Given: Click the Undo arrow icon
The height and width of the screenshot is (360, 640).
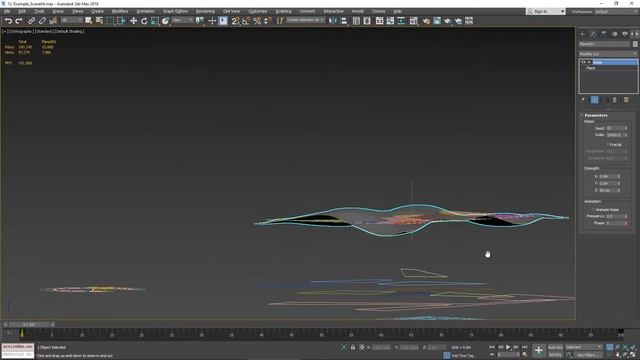Looking at the screenshot, I should point(8,21).
